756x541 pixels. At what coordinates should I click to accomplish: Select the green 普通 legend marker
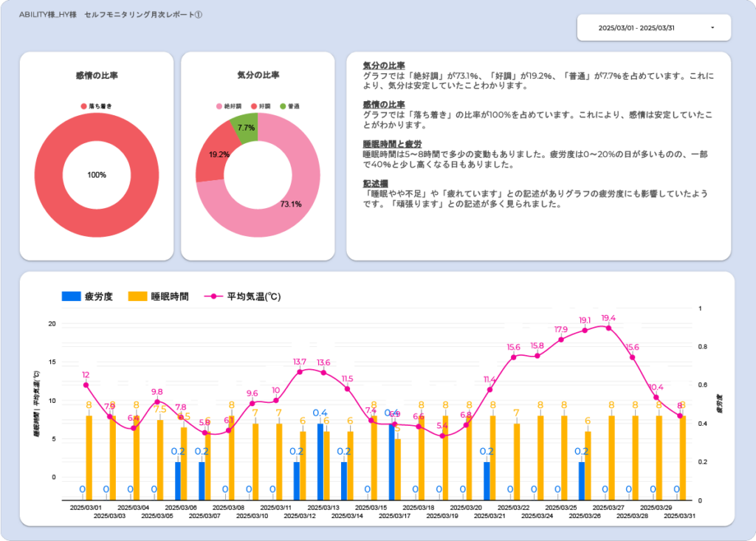tap(284, 106)
